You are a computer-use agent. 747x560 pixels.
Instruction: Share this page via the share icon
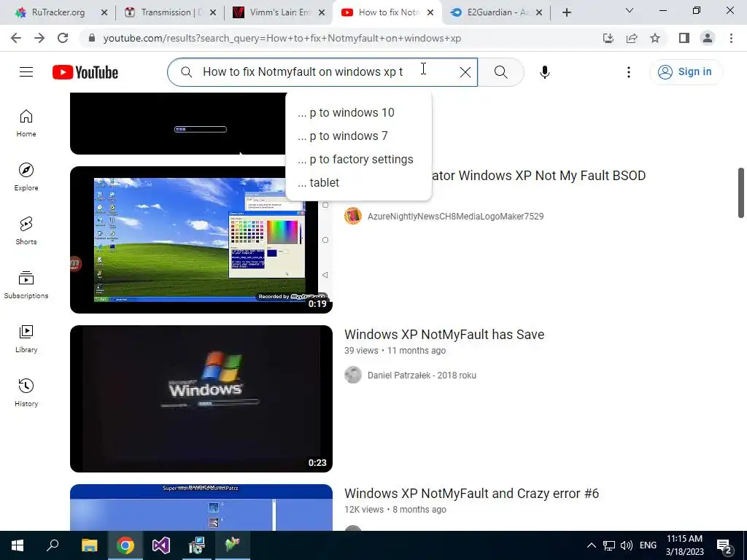(632, 38)
